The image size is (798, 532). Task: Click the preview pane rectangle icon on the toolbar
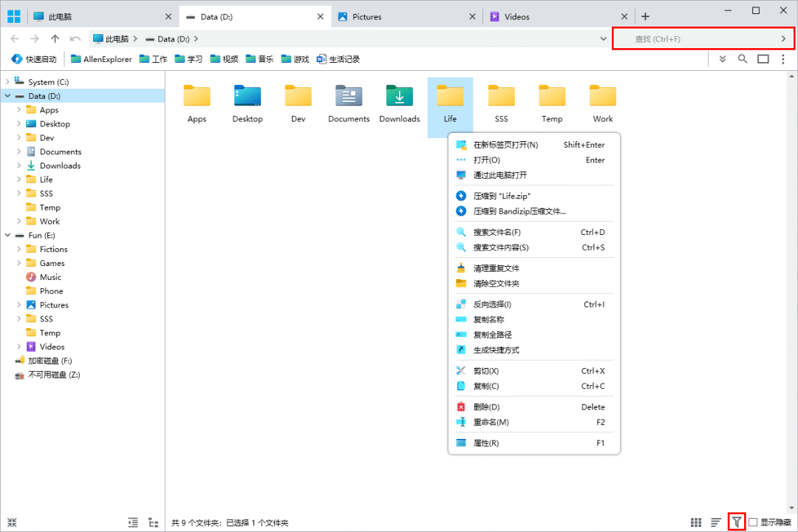click(x=763, y=59)
